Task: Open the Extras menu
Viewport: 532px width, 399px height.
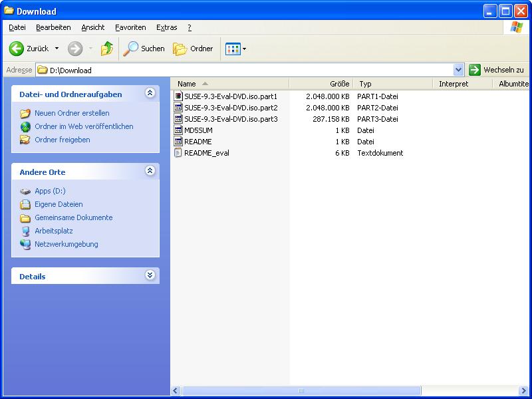Action: click(167, 27)
